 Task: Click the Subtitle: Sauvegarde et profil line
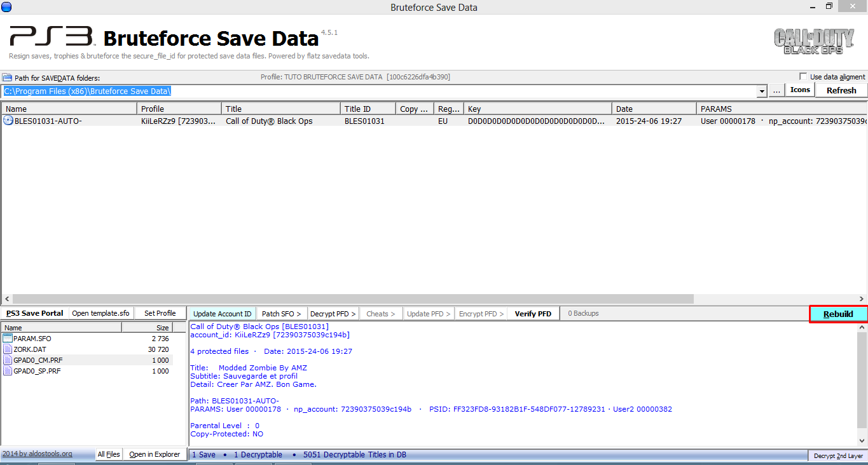(244, 376)
